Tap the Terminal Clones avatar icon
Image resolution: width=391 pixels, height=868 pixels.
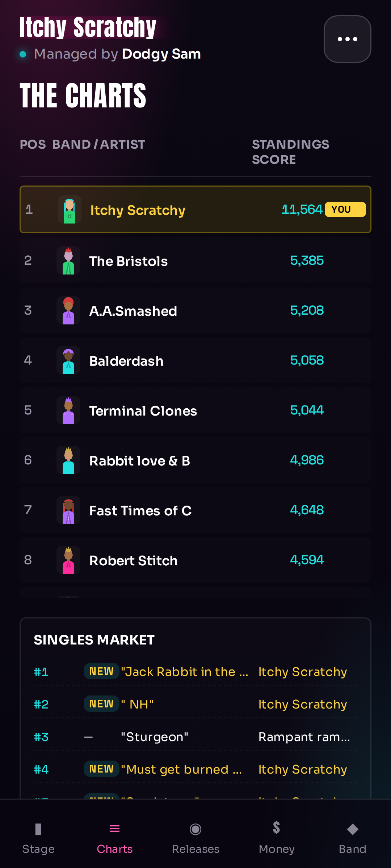[68, 410]
